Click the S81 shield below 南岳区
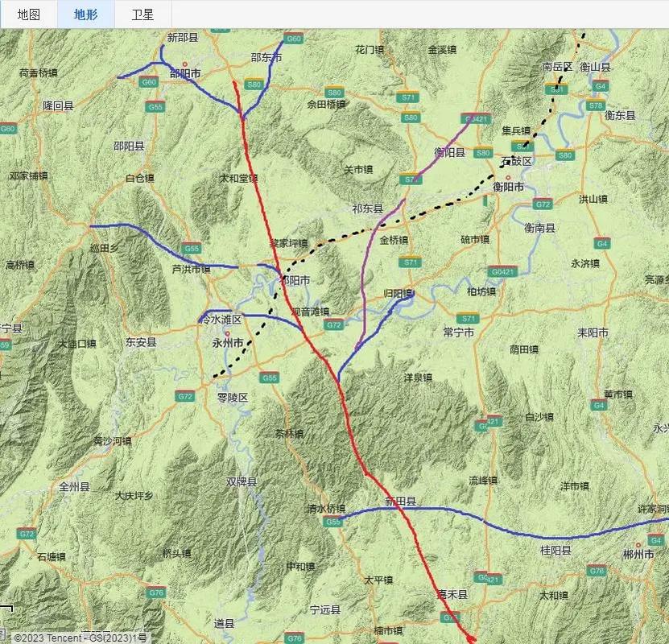 click(556, 89)
